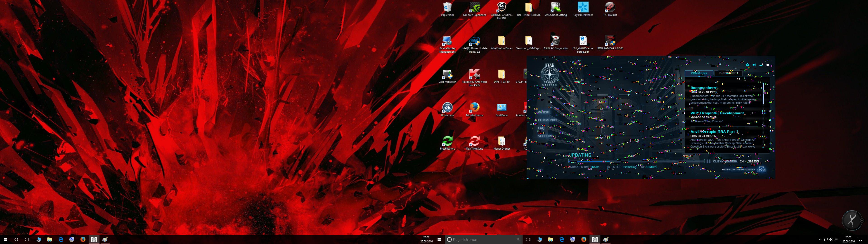Mute the launcher sound with speaker icon

tap(754, 65)
